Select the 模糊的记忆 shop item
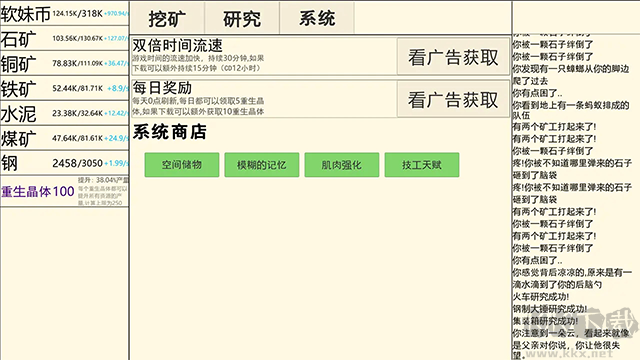 [x=262, y=165]
